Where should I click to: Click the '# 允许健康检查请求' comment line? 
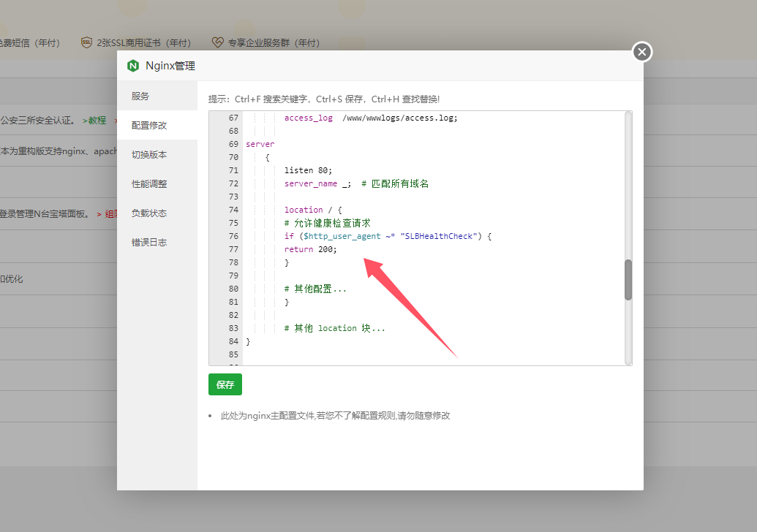[x=328, y=224]
